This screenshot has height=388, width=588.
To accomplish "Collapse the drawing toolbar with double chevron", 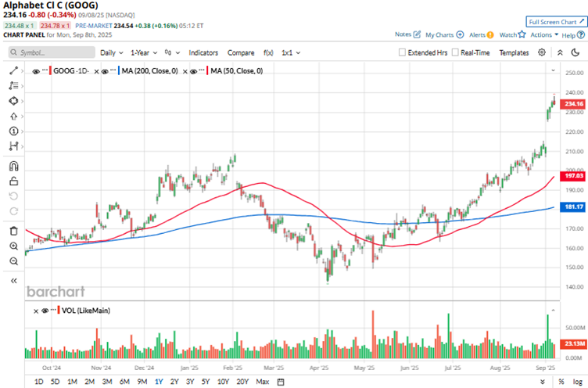I will [14, 281].
